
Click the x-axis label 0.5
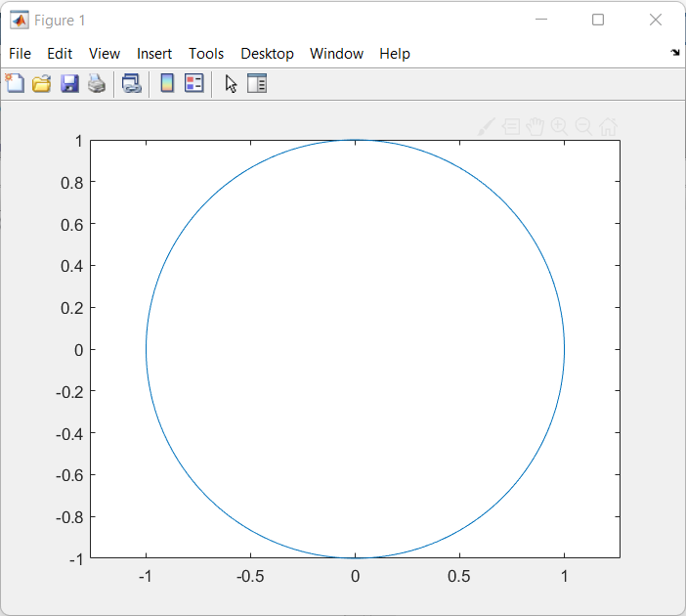tap(459, 576)
